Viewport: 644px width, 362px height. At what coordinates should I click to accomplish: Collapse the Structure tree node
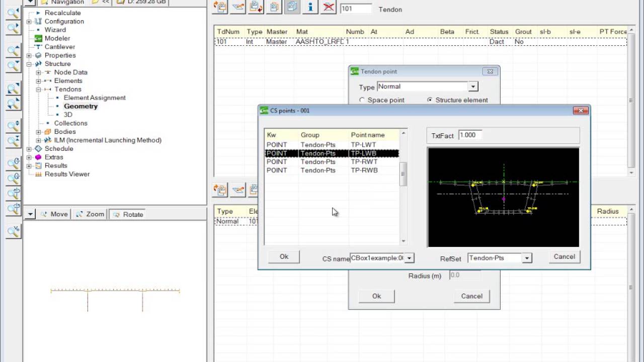[x=29, y=64]
